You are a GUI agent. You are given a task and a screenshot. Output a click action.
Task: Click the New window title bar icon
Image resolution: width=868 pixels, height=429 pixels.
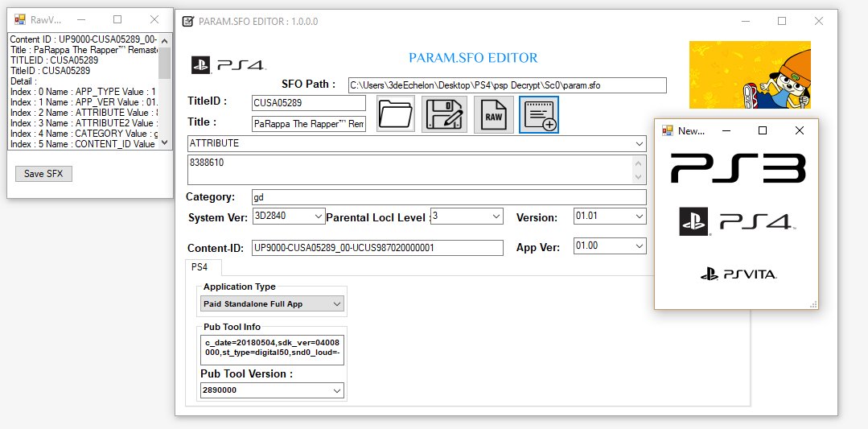(x=668, y=130)
